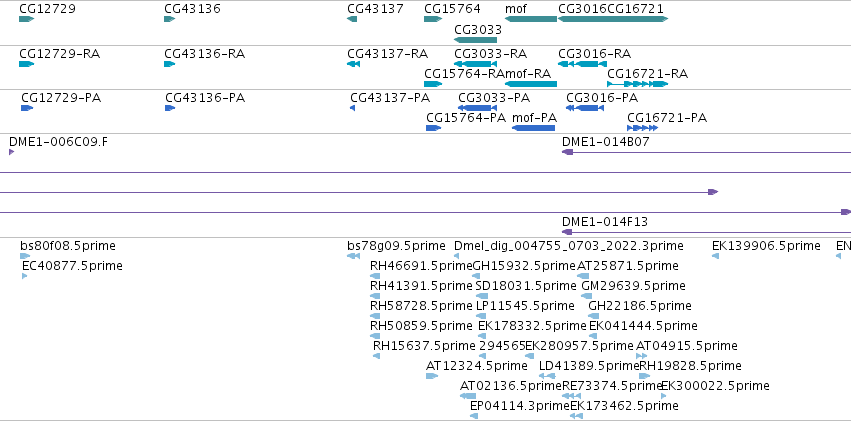Screen dimensions: 851x421
Task: Select the CG43136-PA protein glyph
Action: pyautogui.click(x=170, y=108)
